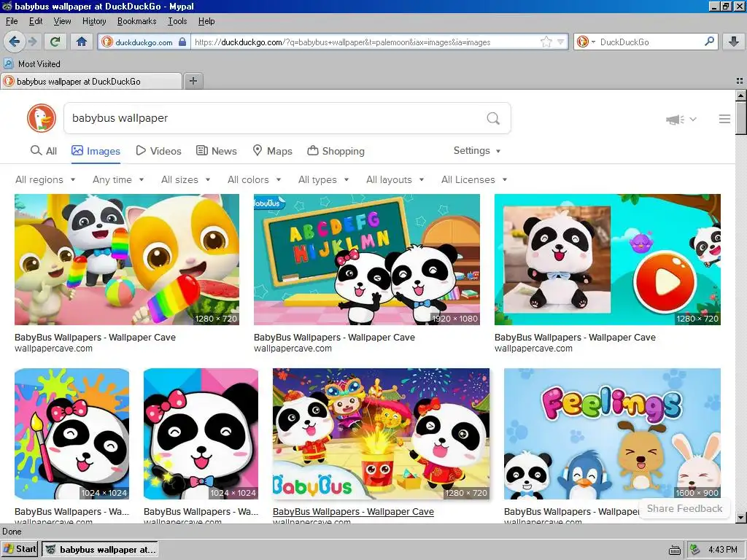Reload the current page

pyautogui.click(x=55, y=42)
